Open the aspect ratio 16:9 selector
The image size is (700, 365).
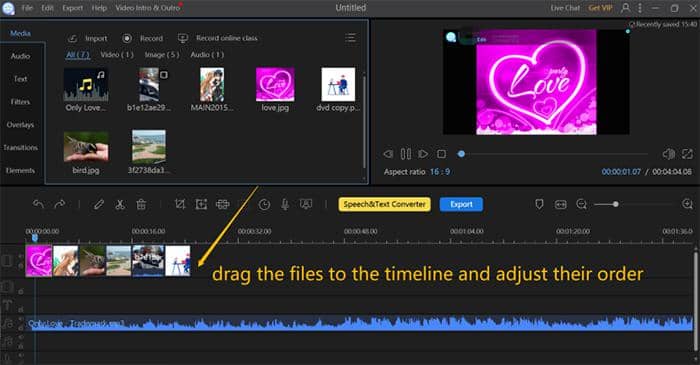point(440,172)
